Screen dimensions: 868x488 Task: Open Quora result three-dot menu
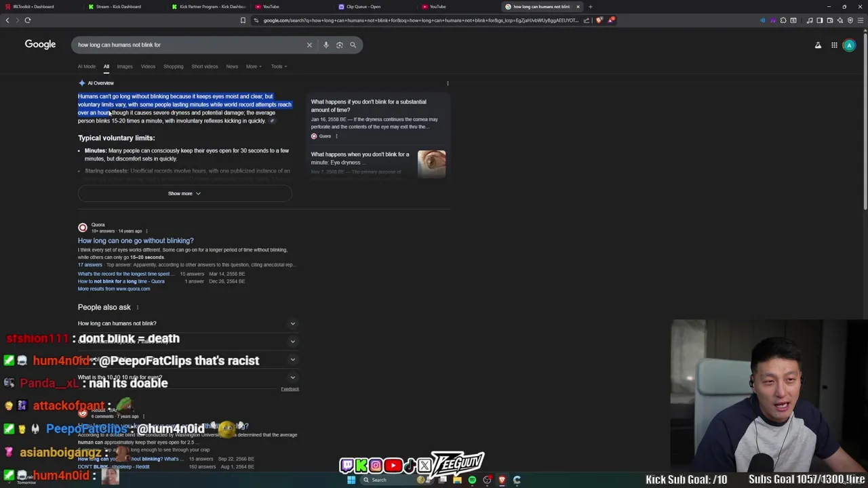tap(146, 231)
